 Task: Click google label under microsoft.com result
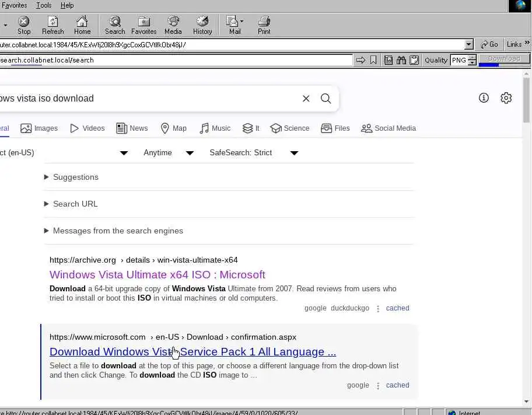point(358,385)
